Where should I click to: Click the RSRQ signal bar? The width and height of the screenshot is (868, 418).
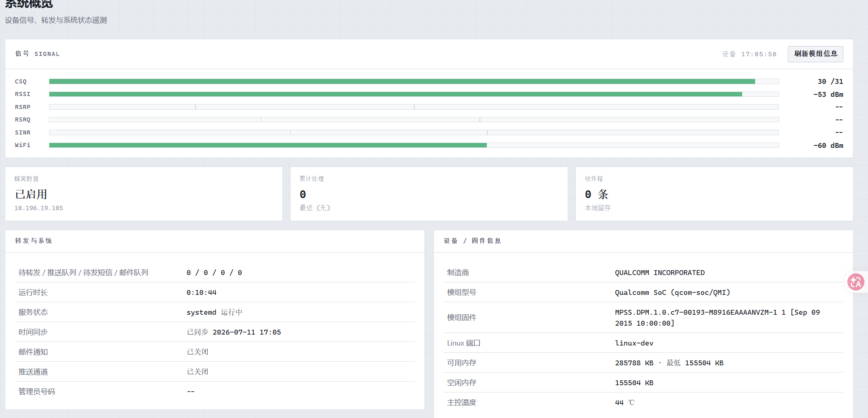tap(414, 120)
